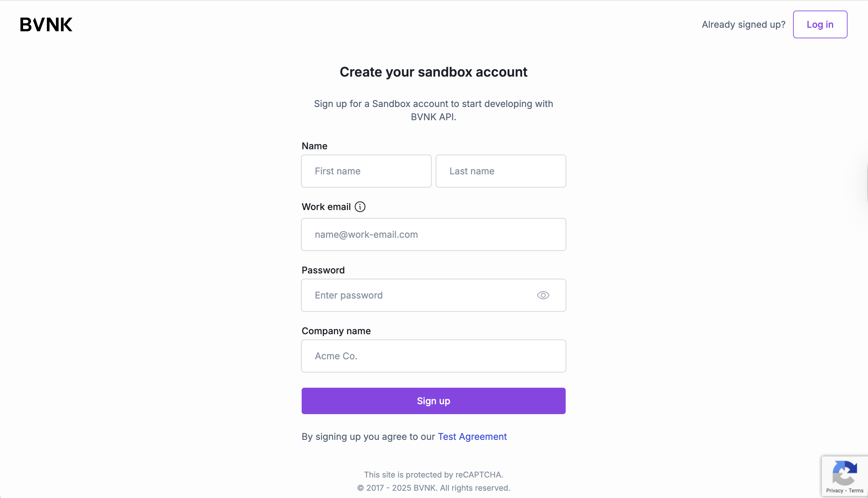Click the info icon beside Work email

(360, 207)
